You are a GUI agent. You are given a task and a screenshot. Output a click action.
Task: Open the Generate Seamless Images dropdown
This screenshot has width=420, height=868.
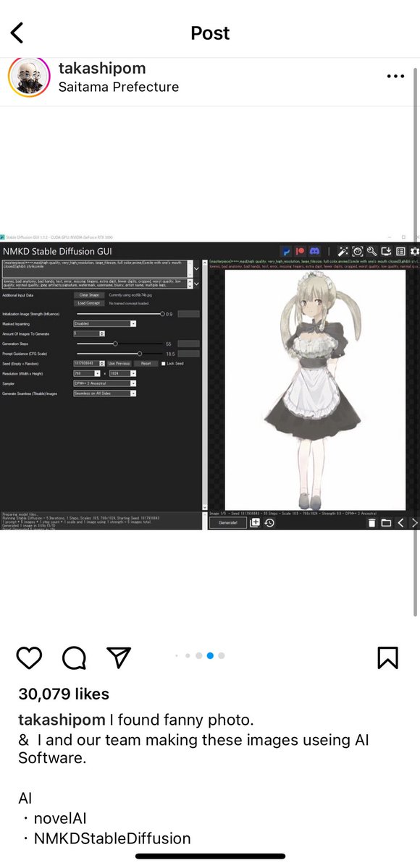(105, 393)
